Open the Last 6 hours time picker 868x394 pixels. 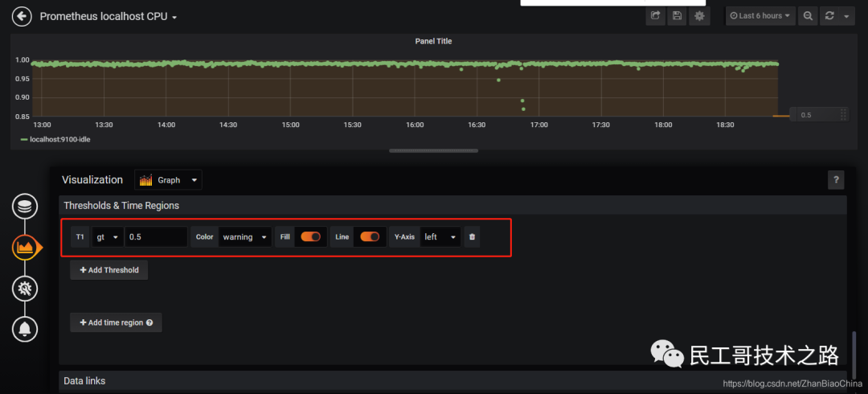click(760, 15)
